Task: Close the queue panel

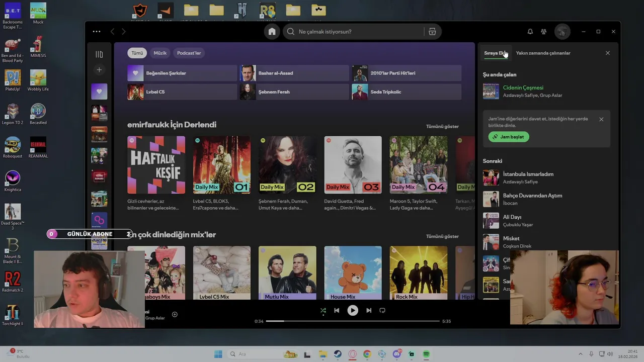Action: pyautogui.click(x=608, y=53)
